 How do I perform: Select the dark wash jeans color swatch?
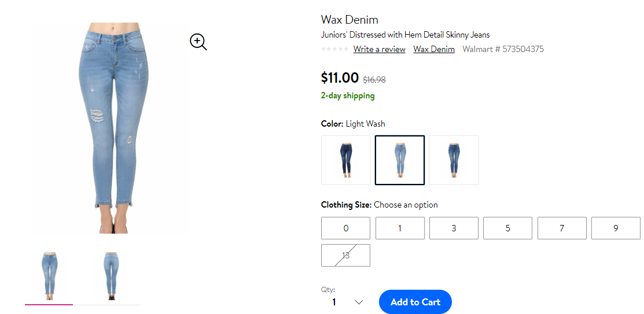tap(346, 160)
